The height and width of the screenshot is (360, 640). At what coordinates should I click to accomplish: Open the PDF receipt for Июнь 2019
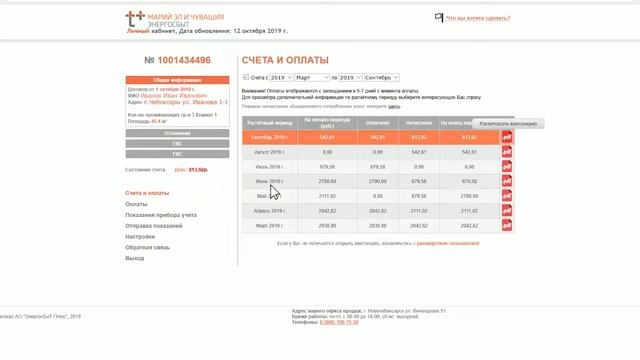[507, 181]
